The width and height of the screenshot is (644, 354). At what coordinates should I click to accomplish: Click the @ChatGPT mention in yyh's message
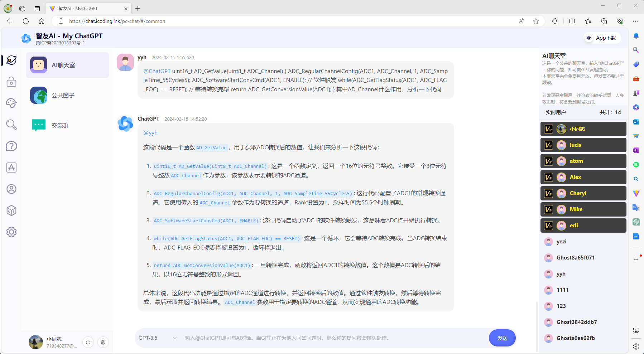tap(157, 71)
